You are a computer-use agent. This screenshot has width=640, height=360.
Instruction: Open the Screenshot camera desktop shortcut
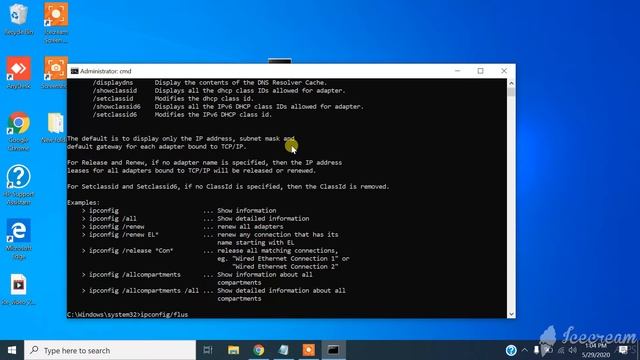tap(55, 73)
